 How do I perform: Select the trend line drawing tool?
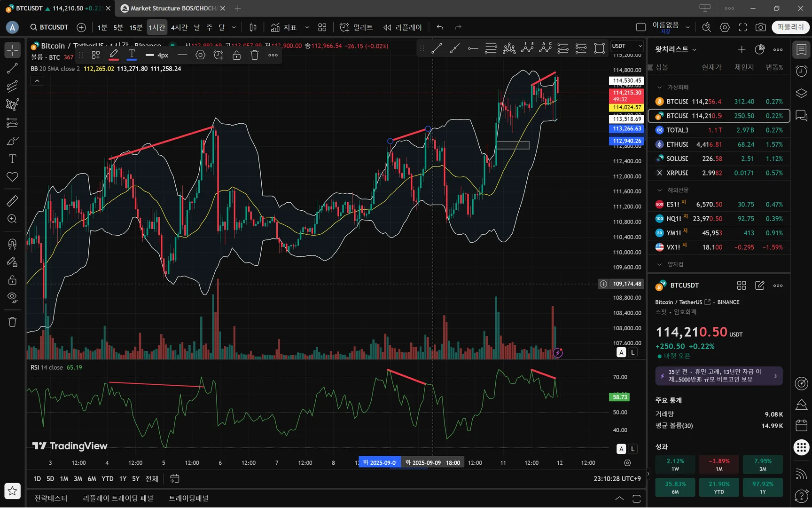click(12, 69)
